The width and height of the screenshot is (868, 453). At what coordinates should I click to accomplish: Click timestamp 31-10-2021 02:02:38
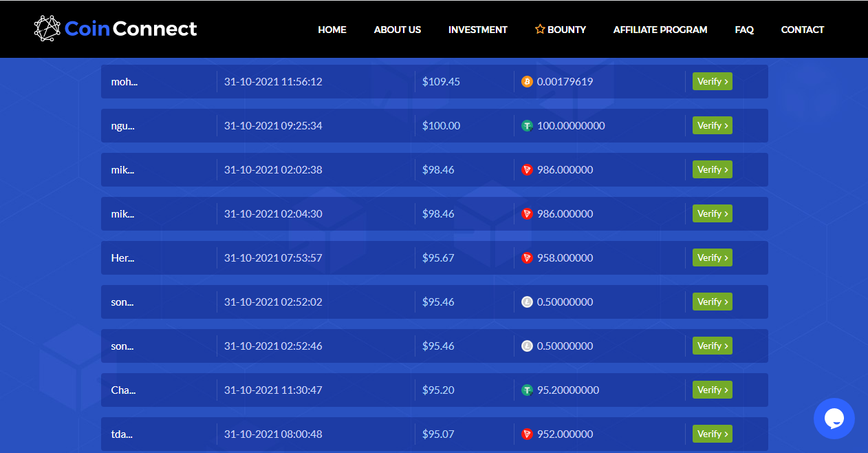pyautogui.click(x=273, y=170)
